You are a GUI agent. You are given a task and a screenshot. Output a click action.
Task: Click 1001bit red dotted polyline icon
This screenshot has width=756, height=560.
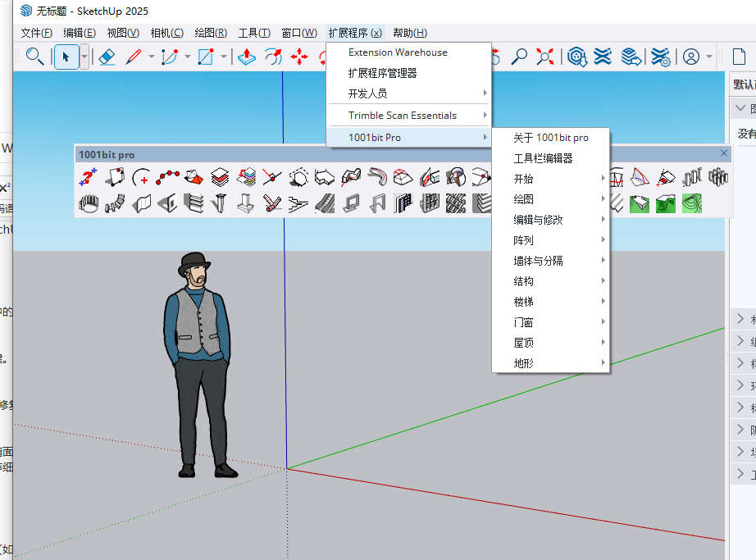pos(167,177)
